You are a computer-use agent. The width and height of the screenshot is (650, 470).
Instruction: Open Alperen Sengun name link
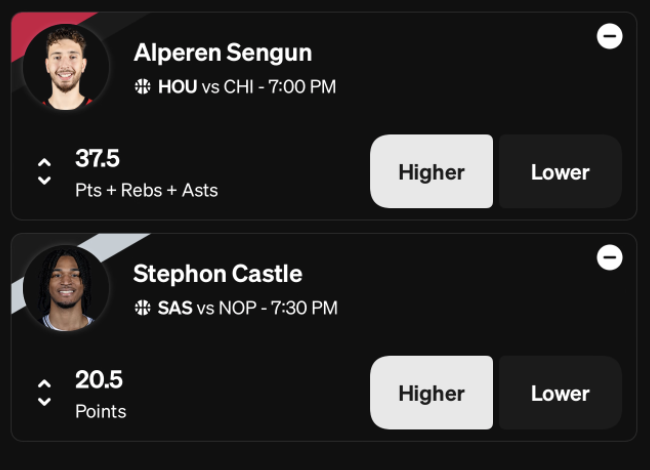223,53
